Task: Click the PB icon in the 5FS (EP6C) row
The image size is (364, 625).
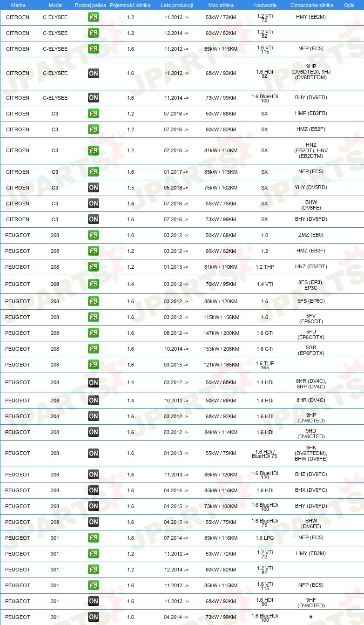Action: point(94,301)
